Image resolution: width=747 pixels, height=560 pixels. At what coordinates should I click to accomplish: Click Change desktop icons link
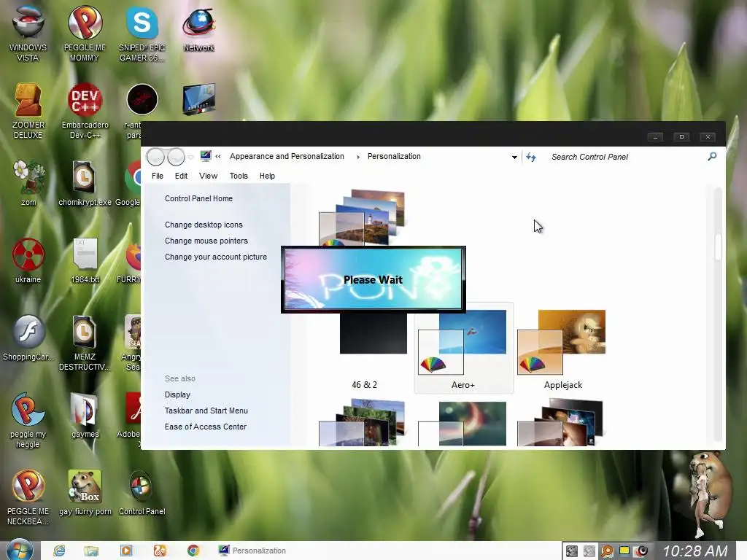click(204, 225)
